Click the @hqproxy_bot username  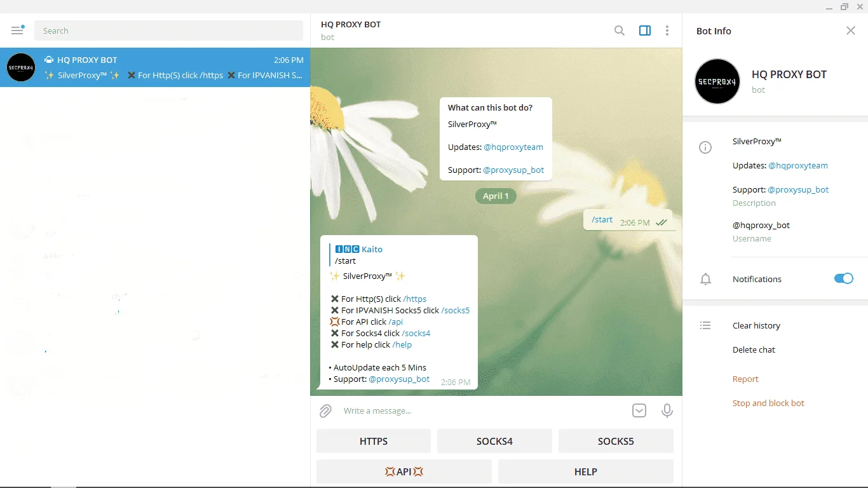[x=761, y=226]
